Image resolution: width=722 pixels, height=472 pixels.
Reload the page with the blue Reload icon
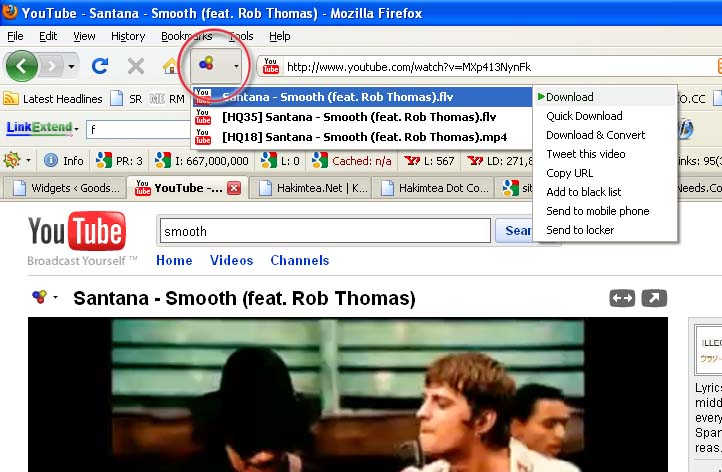click(100, 66)
